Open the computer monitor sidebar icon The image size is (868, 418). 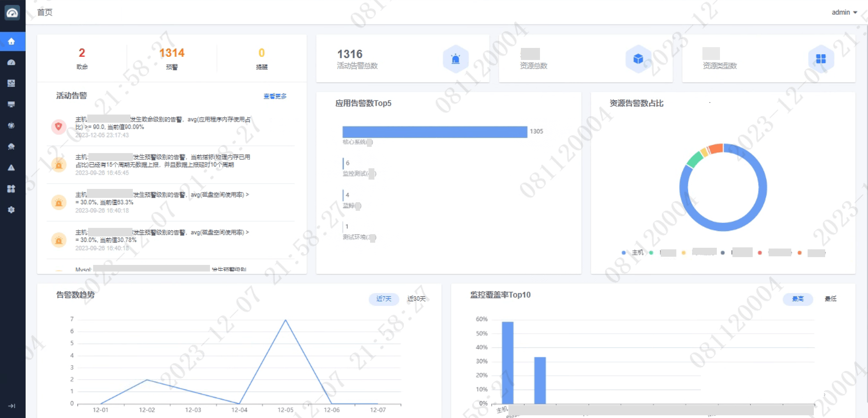(x=11, y=104)
